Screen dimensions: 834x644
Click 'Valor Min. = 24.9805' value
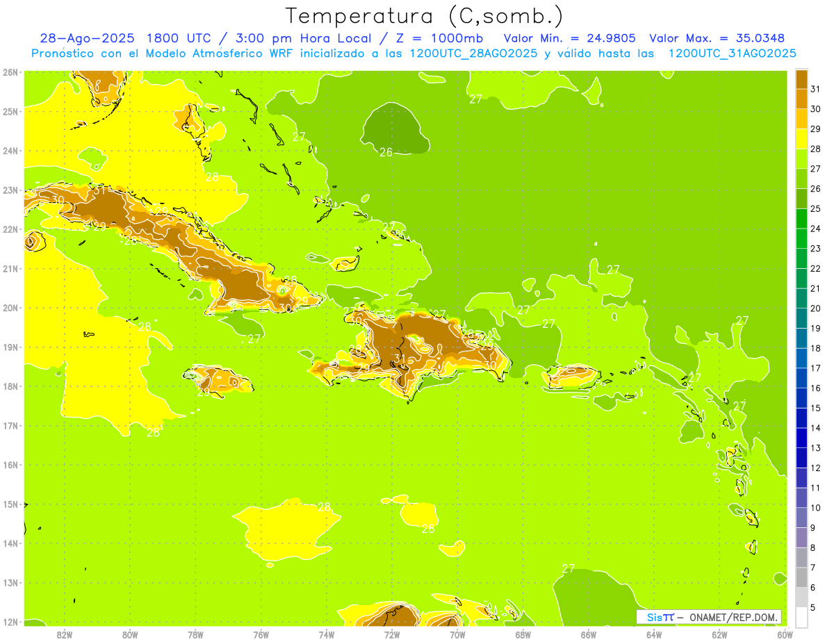(570, 38)
